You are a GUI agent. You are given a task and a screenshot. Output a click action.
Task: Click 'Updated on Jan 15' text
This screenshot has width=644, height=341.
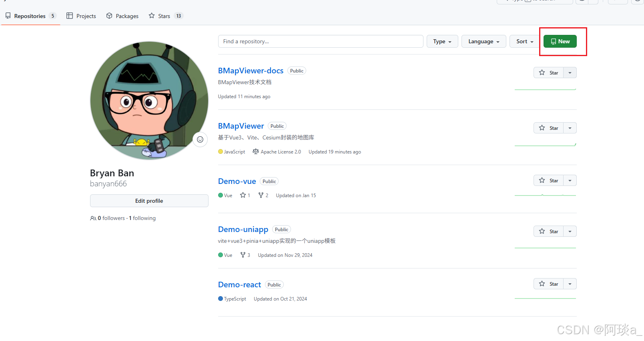[x=296, y=196]
